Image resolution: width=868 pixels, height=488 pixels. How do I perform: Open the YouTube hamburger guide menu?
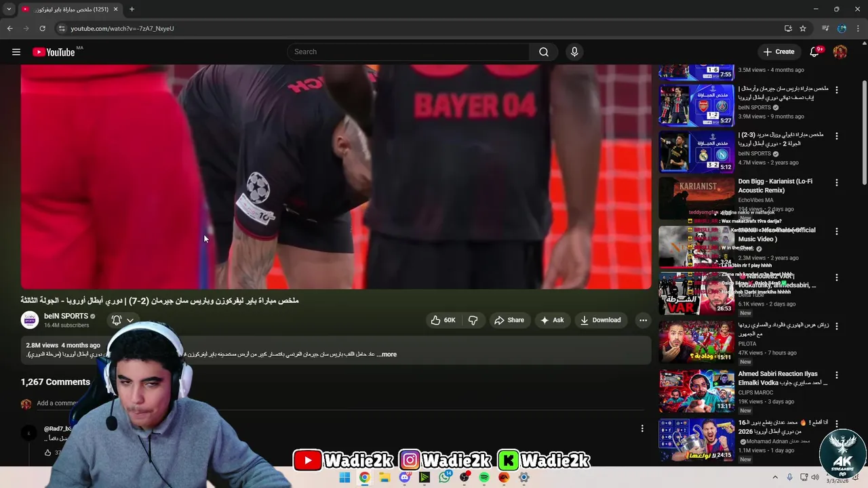16,52
